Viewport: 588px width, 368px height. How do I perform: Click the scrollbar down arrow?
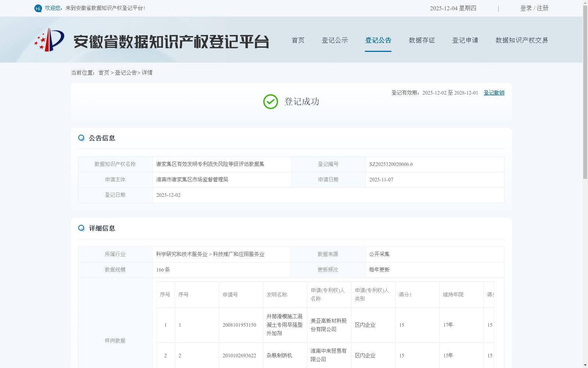(585, 365)
